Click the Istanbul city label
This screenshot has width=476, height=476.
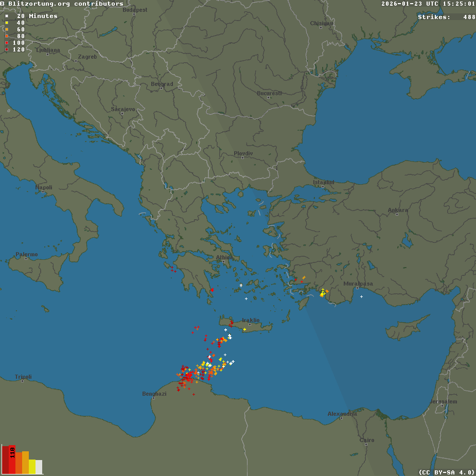(324, 182)
